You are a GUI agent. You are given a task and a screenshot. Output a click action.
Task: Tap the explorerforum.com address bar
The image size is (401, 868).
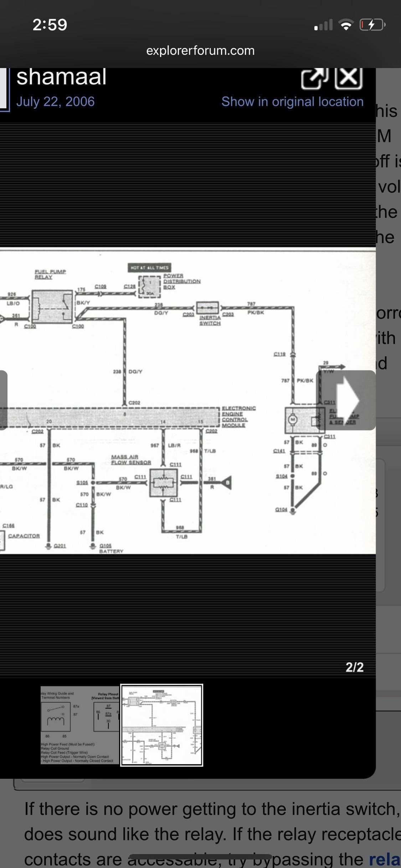point(200,50)
